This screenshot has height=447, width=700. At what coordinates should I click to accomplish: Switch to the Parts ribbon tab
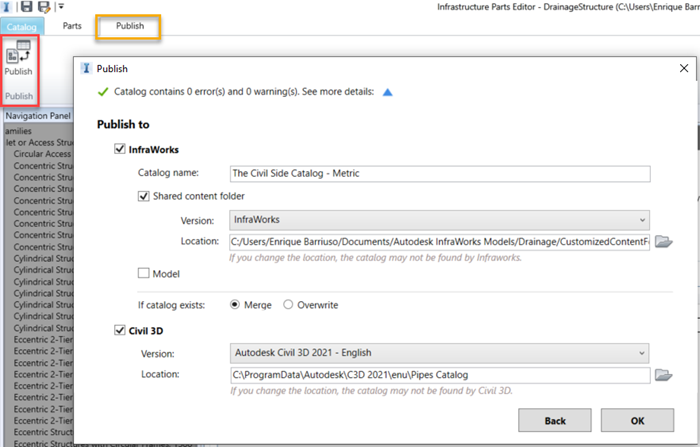click(72, 26)
